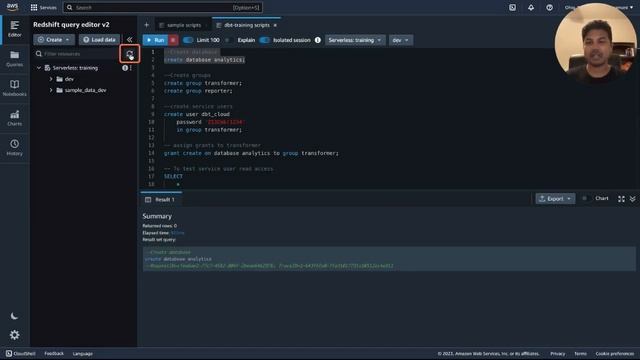Expand the dev database node
Viewport: 640px width, 360px height.
(x=51, y=79)
